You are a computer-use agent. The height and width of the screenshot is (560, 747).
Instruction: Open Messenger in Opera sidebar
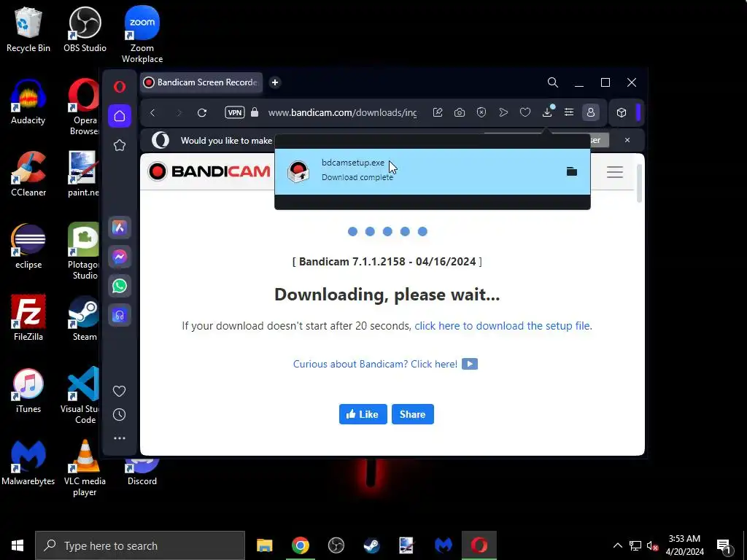[120, 257]
